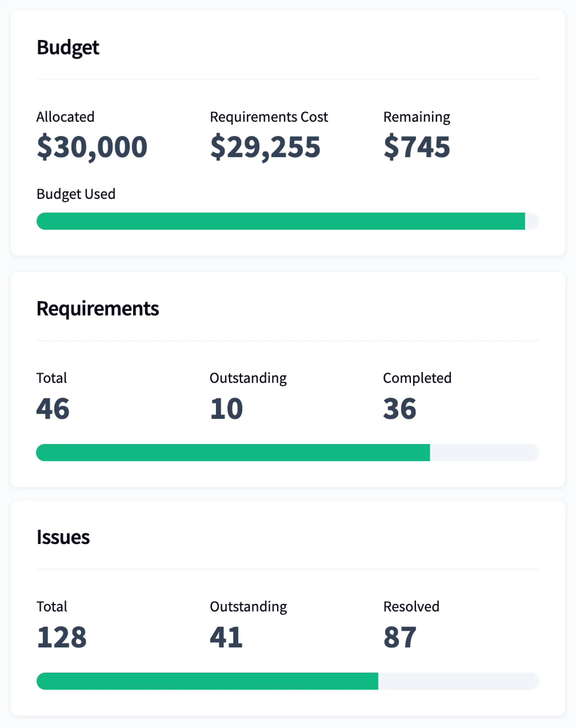Select the Completed 36 requirements count
The width and height of the screenshot is (576, 728).
click(400, 408)
